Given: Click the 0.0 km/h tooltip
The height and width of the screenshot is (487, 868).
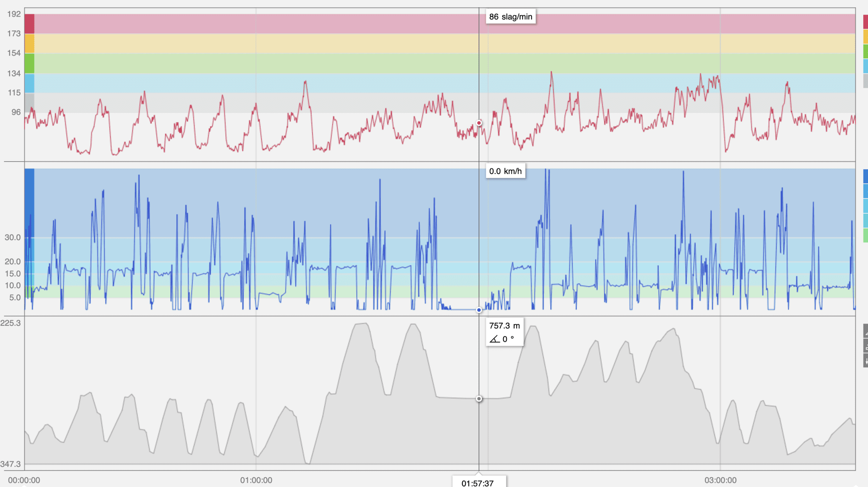Looking at the screenshot, I should (x=505, y=171).
